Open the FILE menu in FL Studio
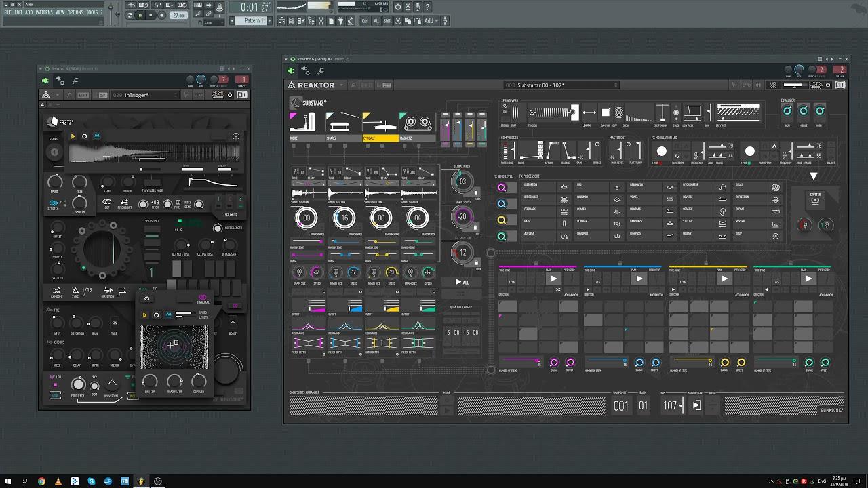Viewport: 868px width, 488px height. pos(7,12)
